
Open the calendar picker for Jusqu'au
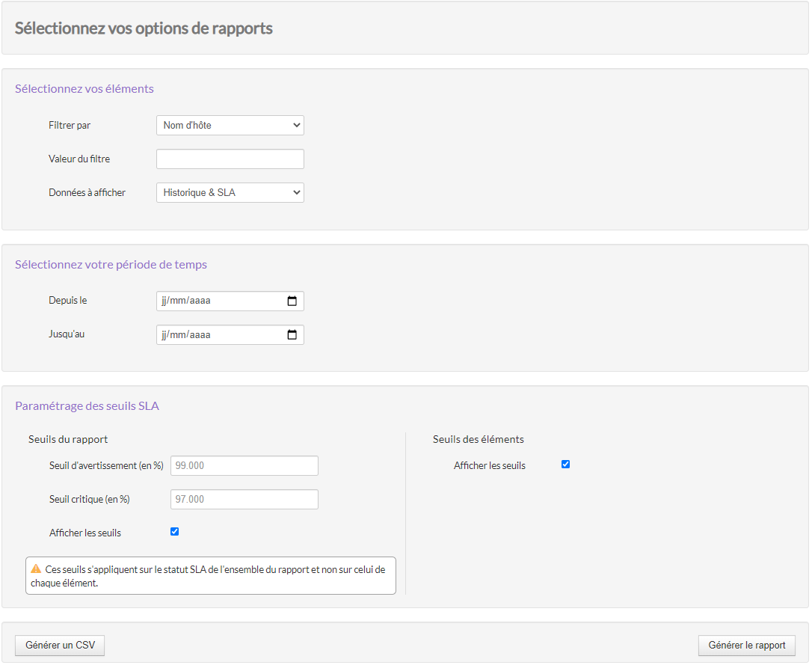pos(292,335)
